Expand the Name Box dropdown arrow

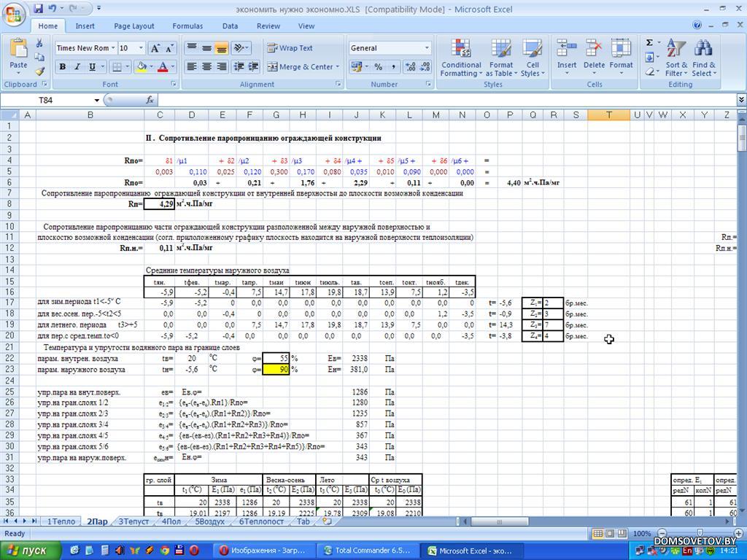point(96,100)
